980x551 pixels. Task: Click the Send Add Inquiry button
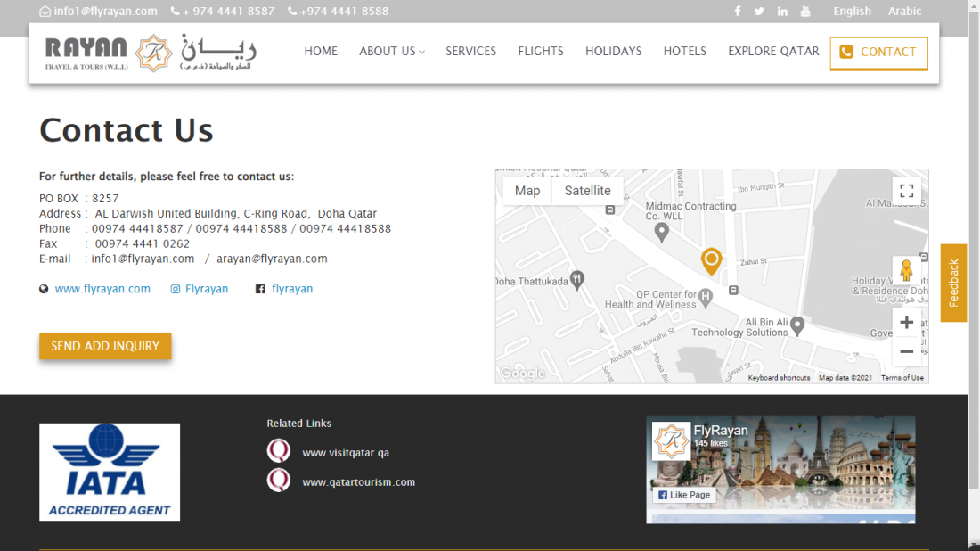(x=105, y=346)
